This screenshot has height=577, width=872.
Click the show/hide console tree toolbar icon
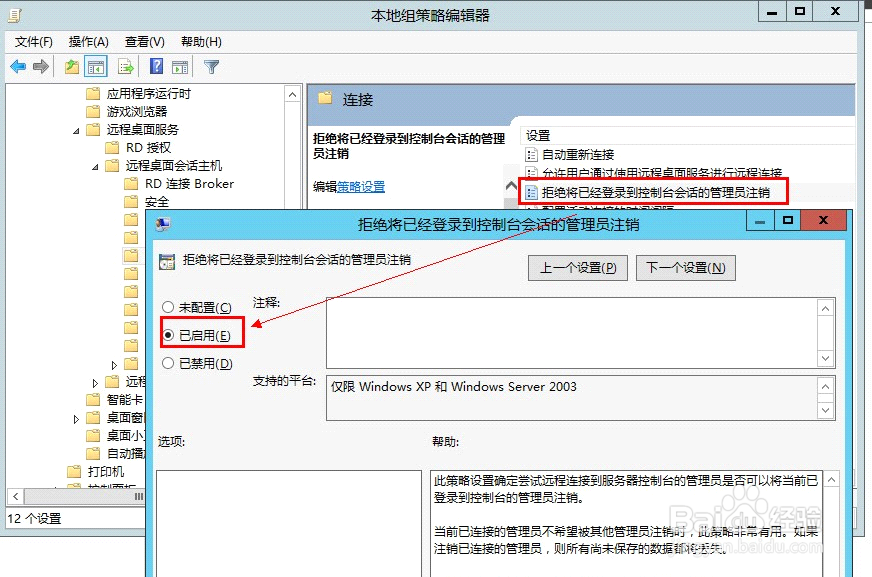click(x=96, y=66)
